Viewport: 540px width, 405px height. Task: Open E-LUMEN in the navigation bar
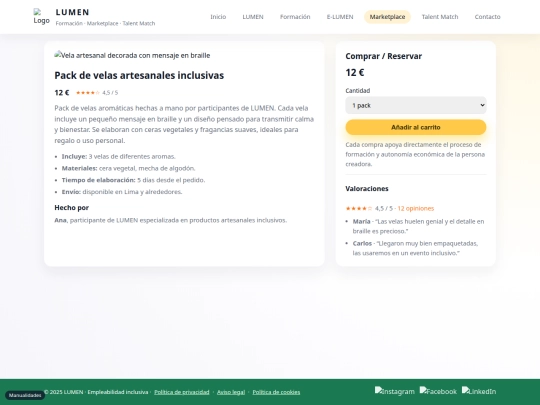tap(340, 17)
